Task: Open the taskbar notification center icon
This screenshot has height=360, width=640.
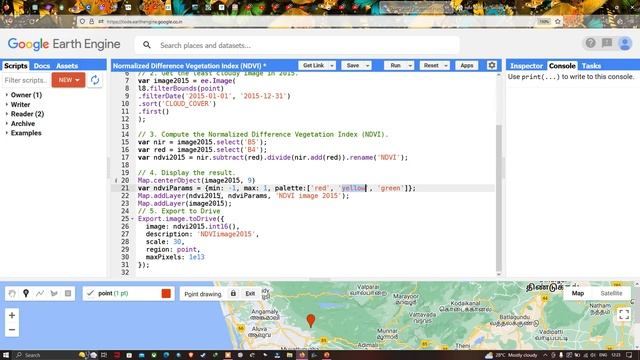Action: pos(629,355)
